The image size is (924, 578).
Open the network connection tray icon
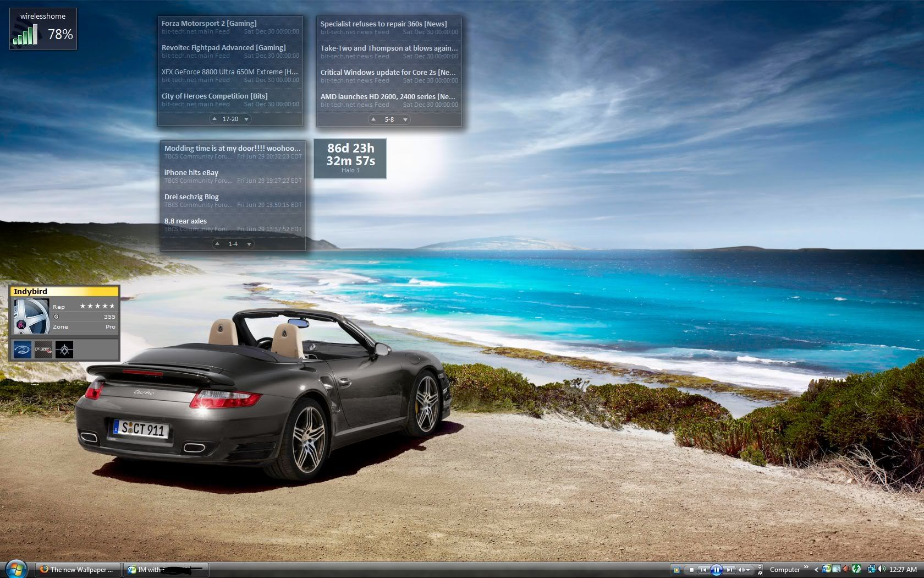click(872, 569)
